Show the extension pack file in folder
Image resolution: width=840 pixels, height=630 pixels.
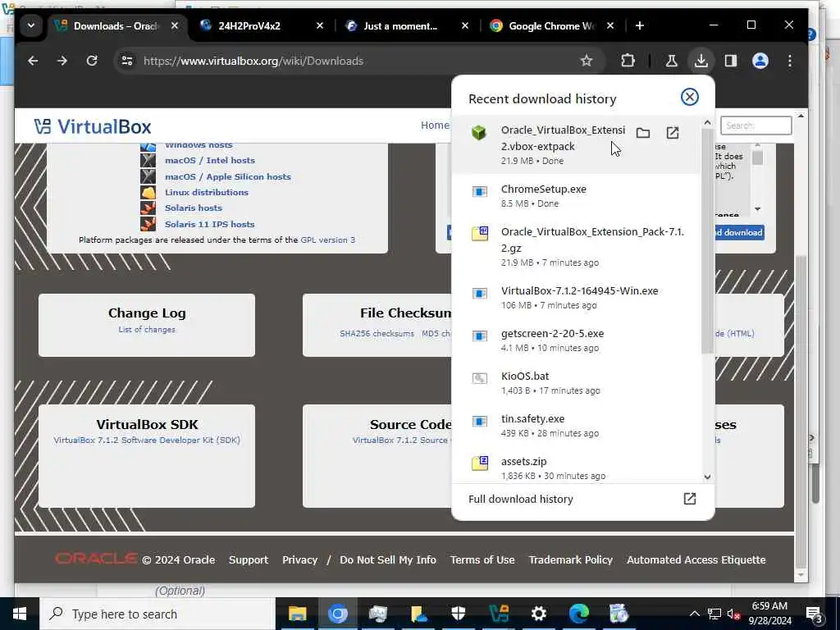pyautogui.click(x=643, y=133)
